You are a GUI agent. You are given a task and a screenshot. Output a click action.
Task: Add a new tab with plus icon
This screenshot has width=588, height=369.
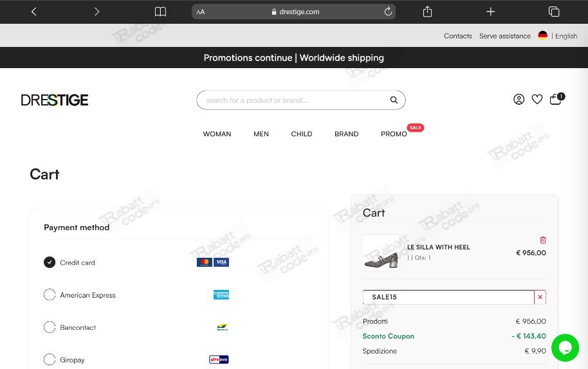click(490, 12)
